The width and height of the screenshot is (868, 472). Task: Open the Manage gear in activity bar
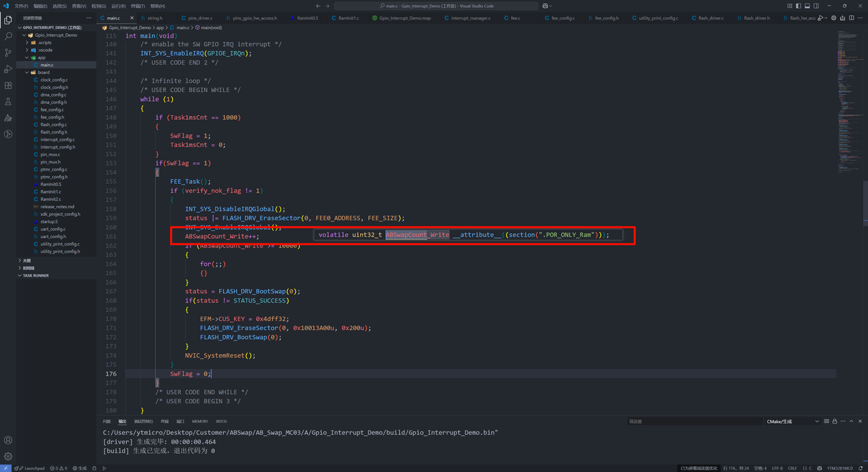click(8, 456)
